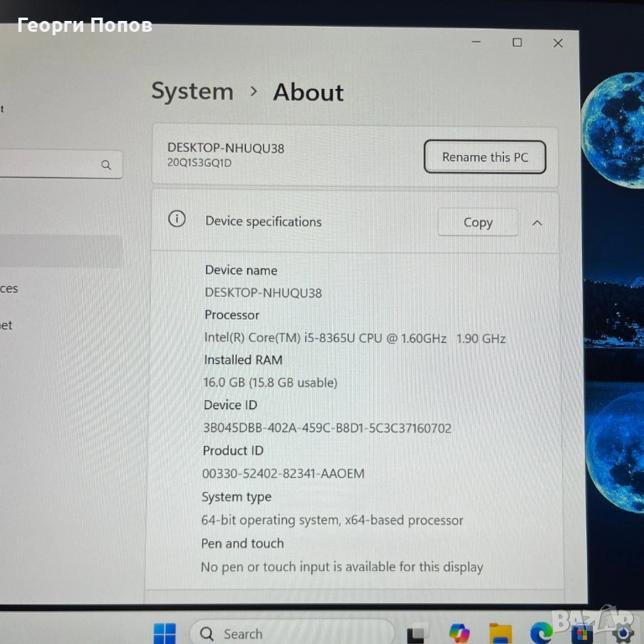Click the Device specifications header
This screenshot has height=644, width=644.
pyautogui.click(x=263, y=221)
